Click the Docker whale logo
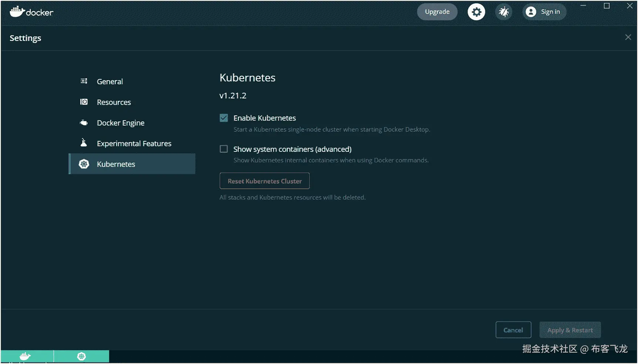This screenshot has height=364, width=638. 31,12
